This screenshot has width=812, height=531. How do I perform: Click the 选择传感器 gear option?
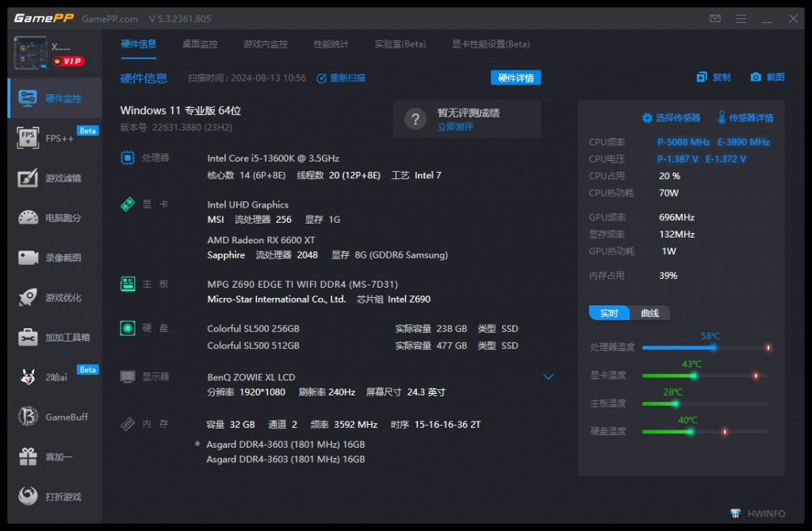[671, 118]
